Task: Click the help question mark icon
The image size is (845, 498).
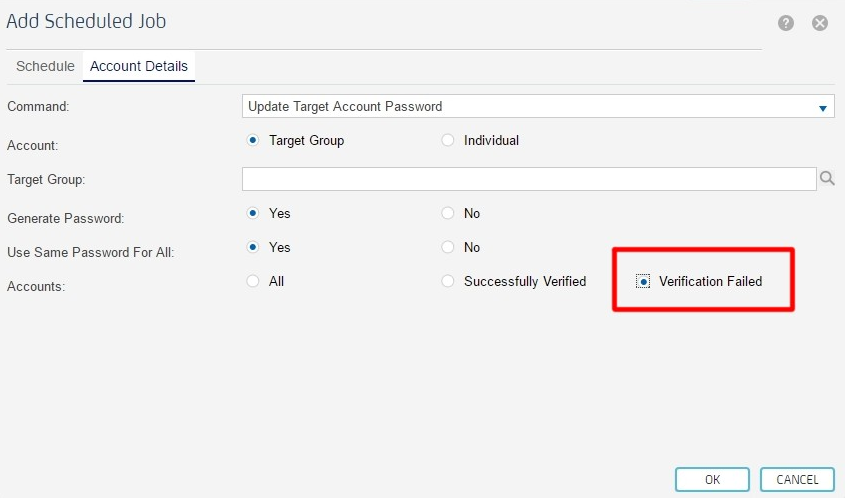Action: click(786, 23)
